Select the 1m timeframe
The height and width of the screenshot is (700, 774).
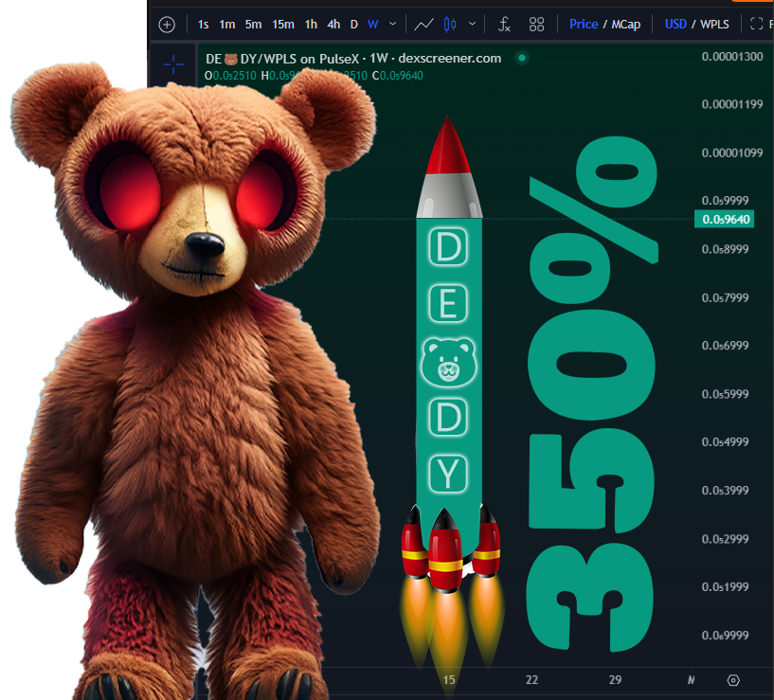point(227,25)
